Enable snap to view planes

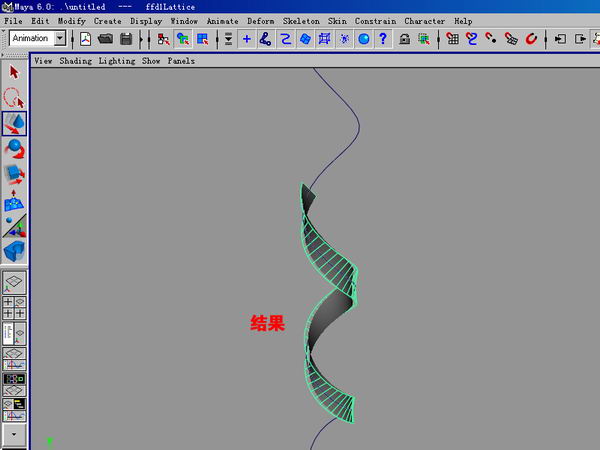pyautogui.click(x=511, y=39)
